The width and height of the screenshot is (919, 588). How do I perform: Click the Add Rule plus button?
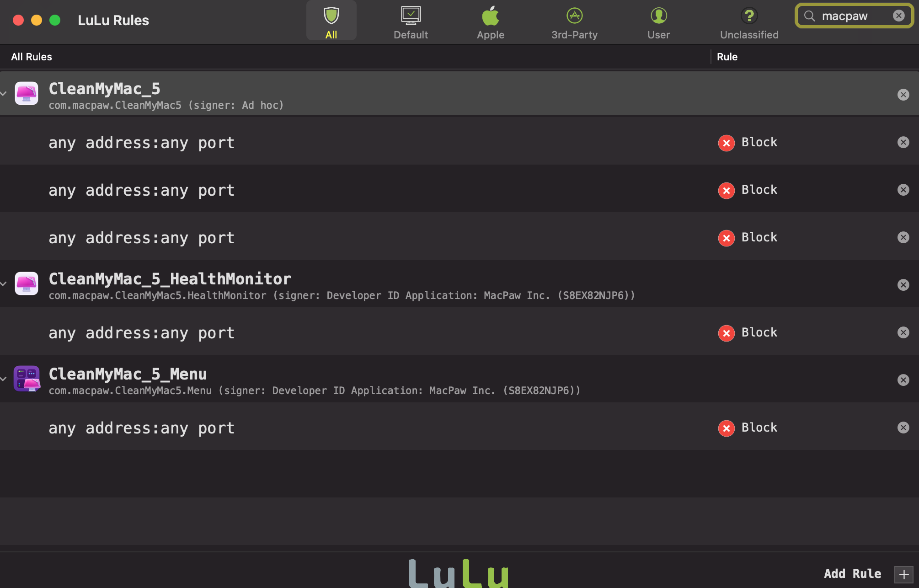(903, 574)
